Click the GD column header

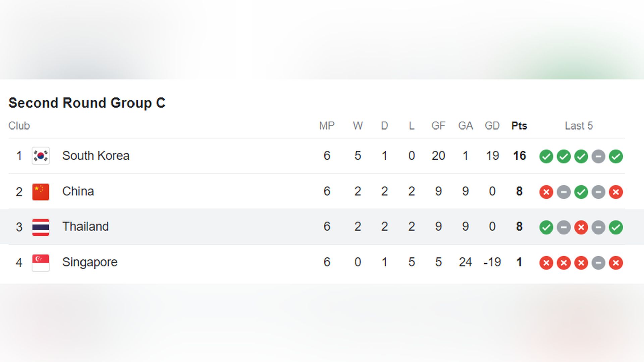coord(492,126)
